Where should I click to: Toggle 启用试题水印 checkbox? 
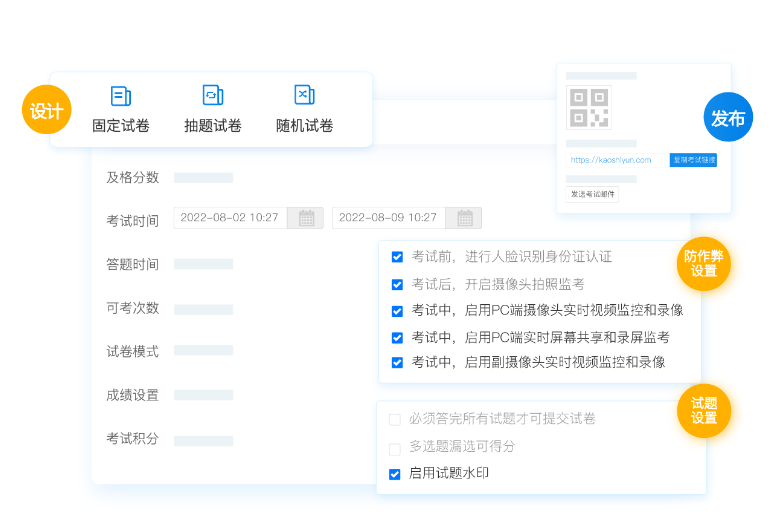(395, 474)
